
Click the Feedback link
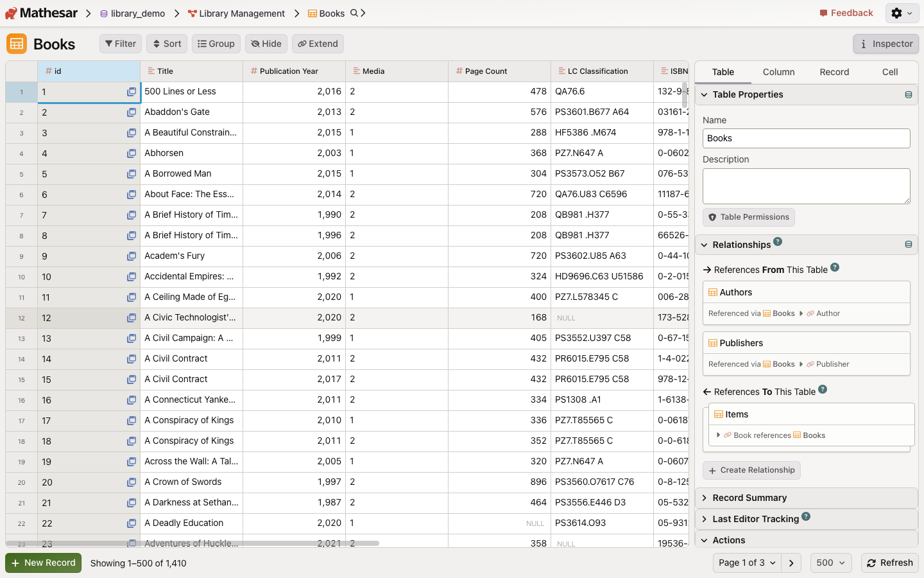point(846,13)
